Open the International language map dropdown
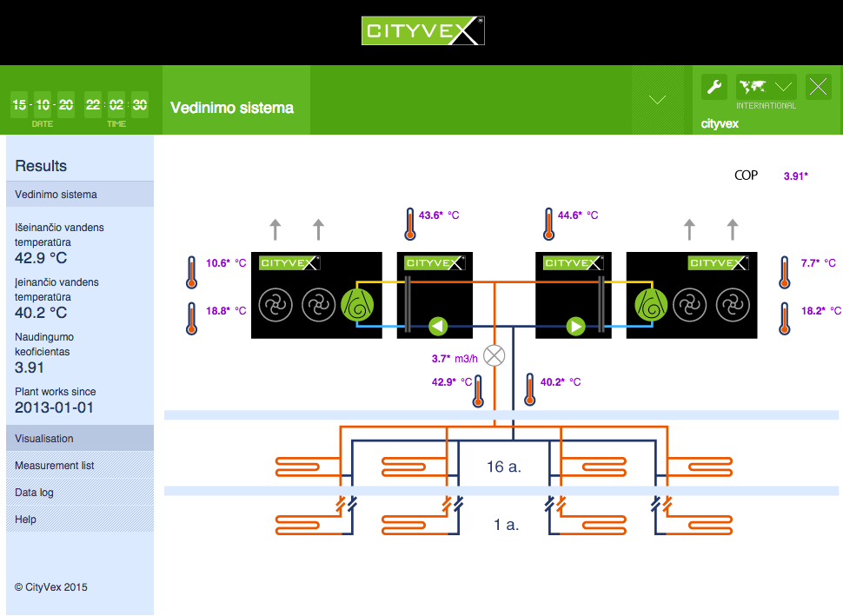This screenshot has width=843, height=616. pos(766,86)
